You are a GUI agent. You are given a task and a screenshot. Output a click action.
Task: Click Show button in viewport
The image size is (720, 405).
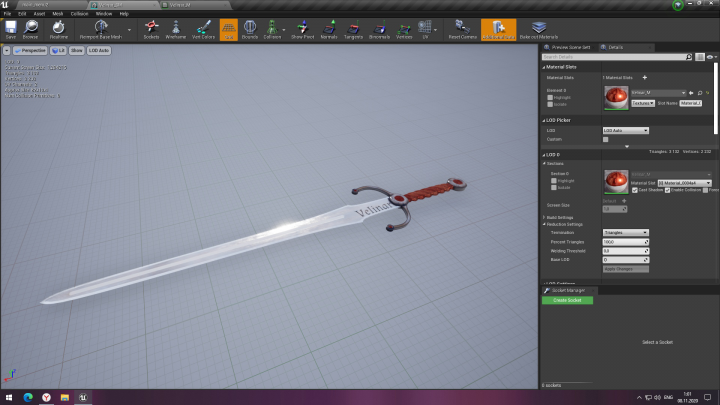(77, 51)
